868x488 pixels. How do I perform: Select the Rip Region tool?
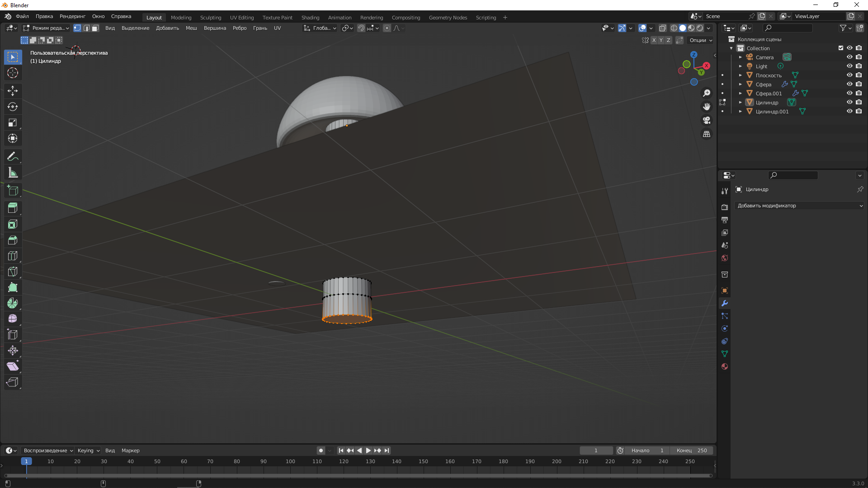(x=13, y=382)
